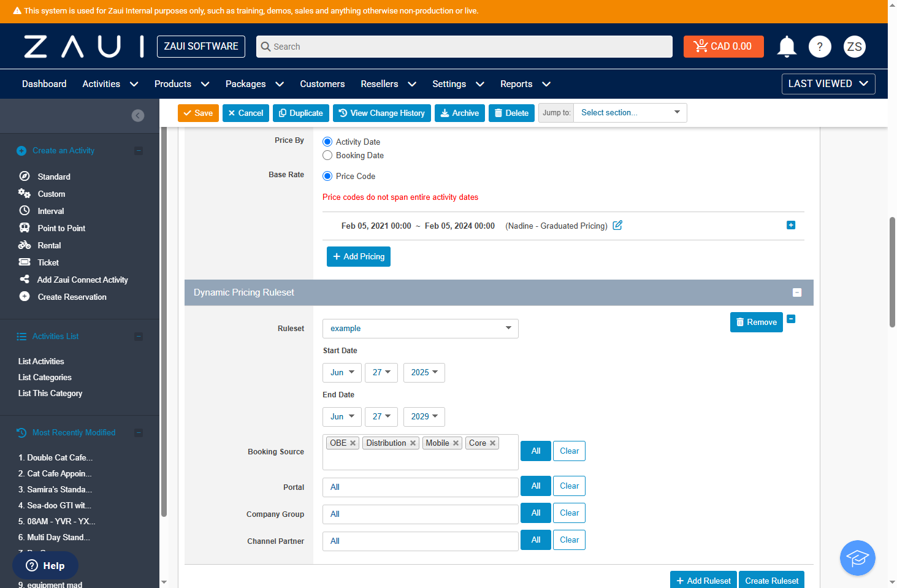This screenshot has height=588, width=897.
Task: Collapse the Activities List sidebar panel
Action: click(139, 337)
